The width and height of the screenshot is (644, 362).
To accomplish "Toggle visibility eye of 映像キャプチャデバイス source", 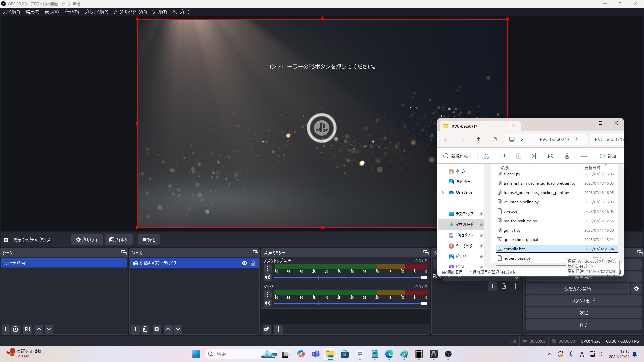I will click(245, 263).
